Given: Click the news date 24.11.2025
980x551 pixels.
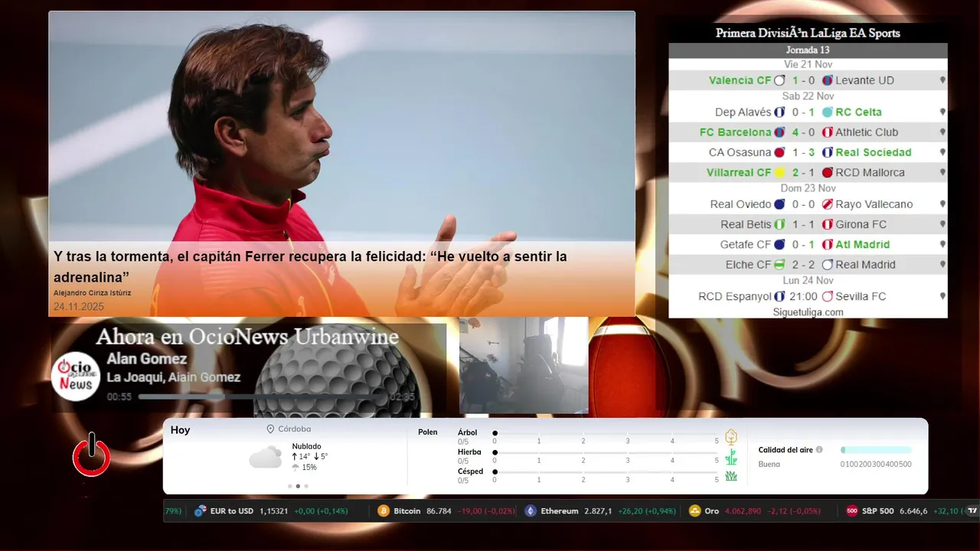Looking at the screenshot, I should coord(78,307).
